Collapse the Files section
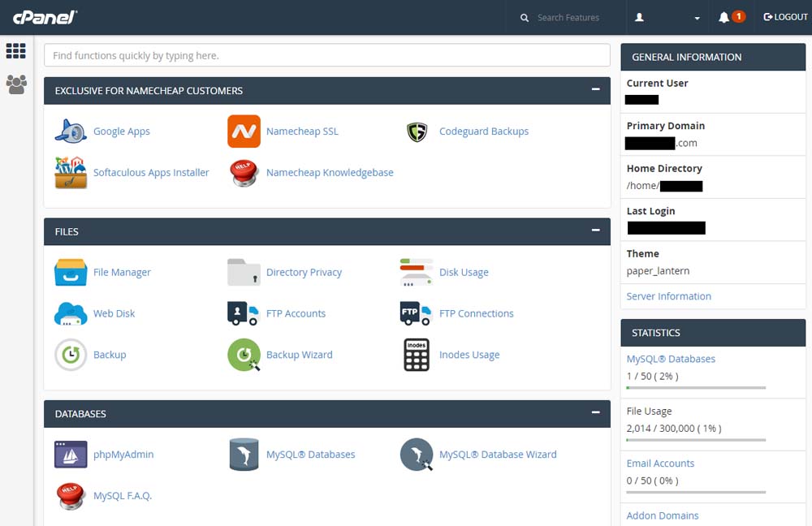Screen dimensions: 812x526 (x=595, y=230)
